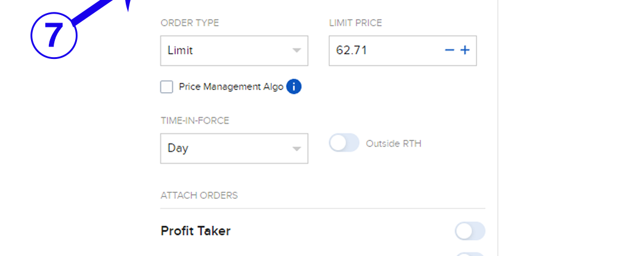Click the TIME-IN-FORCE field label
The width and height of the screenshot is (644, 256).
(194, 121)
